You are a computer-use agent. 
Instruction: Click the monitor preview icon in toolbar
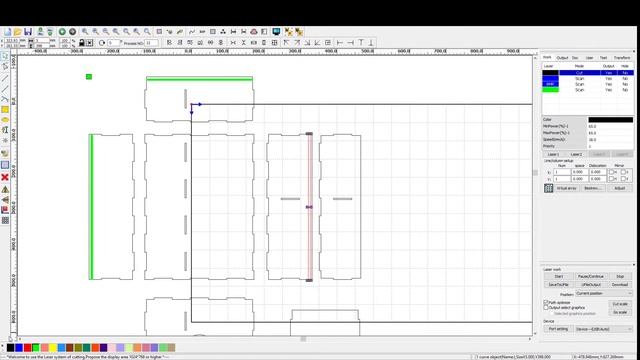(276, 32)
